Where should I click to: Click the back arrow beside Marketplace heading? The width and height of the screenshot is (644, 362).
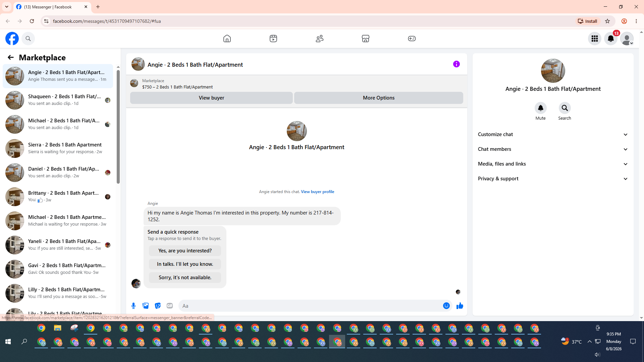11,58
